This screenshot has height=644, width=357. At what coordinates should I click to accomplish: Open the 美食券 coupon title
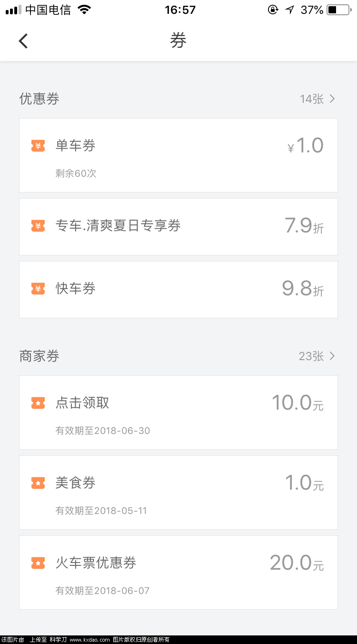click(76, 483)
